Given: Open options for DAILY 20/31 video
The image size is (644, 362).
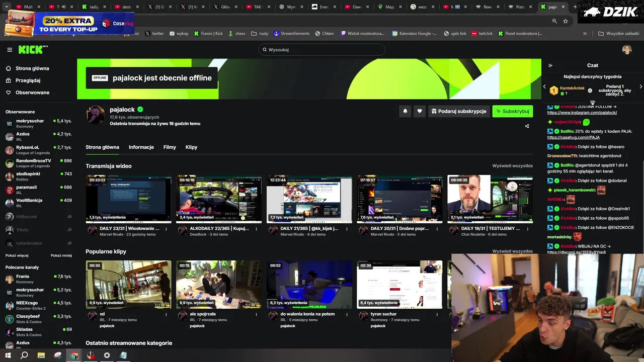Looking at the screenshot, I should (x=437, y=229).
